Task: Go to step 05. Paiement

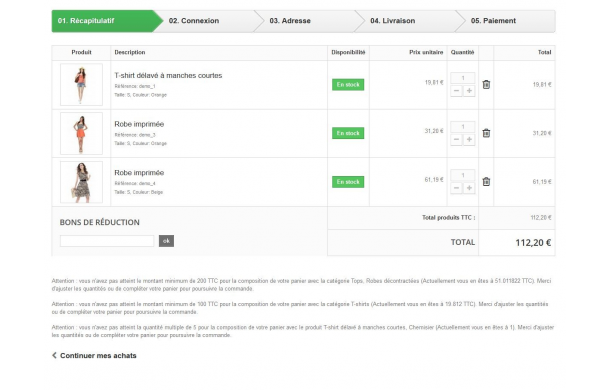Action: 506,21
